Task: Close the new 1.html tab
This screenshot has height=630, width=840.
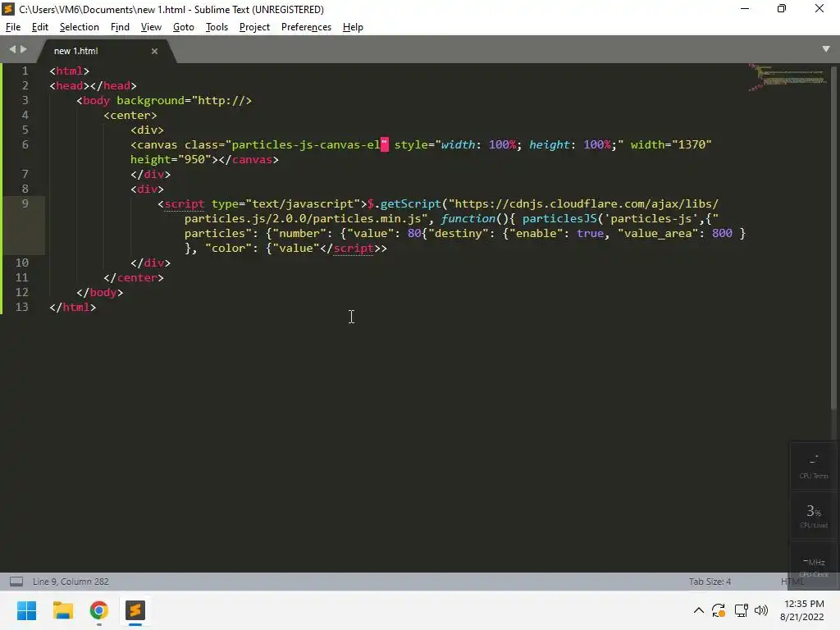Action: pyautogui.click(x=154, y=51)
